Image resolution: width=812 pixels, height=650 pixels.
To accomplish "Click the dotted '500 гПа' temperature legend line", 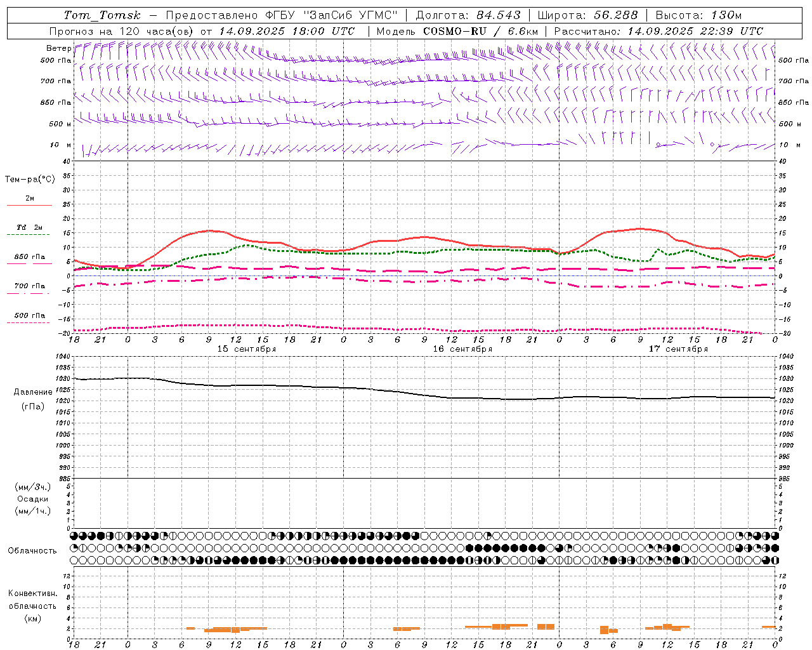I will click(28, 322).
